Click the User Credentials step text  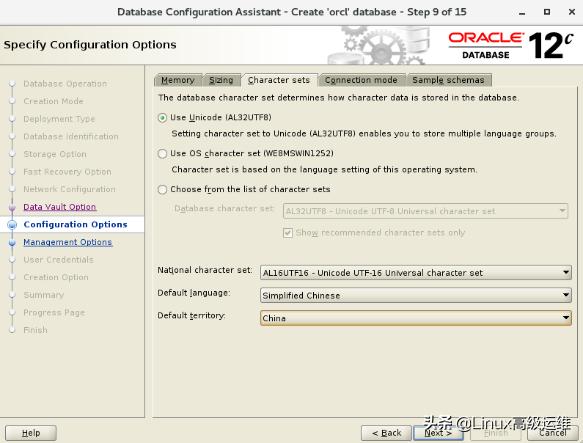(58, 260)
